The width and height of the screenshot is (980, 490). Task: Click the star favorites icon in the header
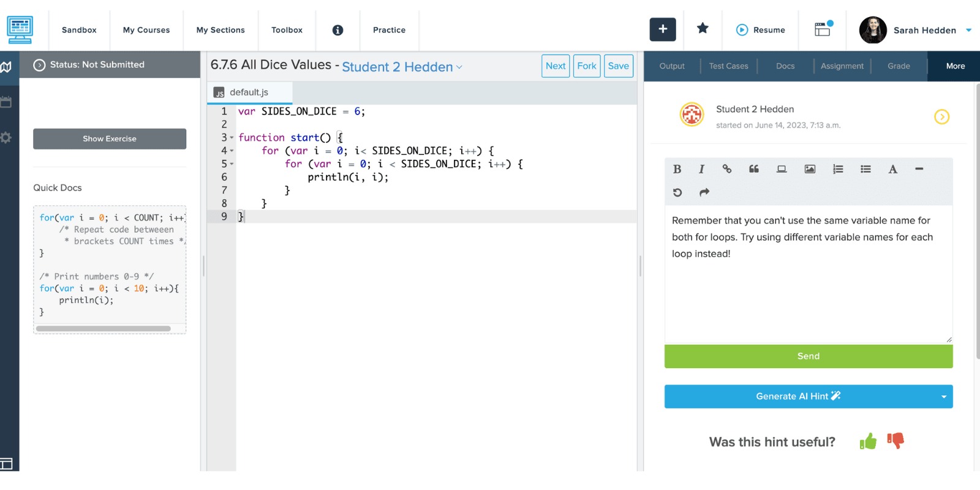tap(703, 28)
